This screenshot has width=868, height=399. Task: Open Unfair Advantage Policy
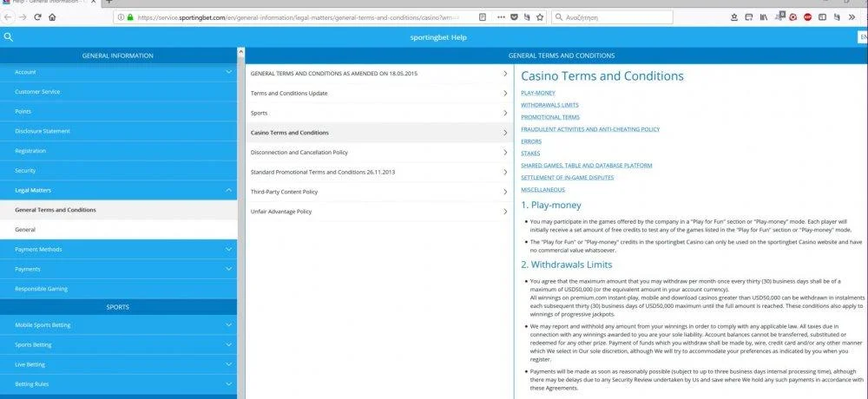tap(379, 212)
